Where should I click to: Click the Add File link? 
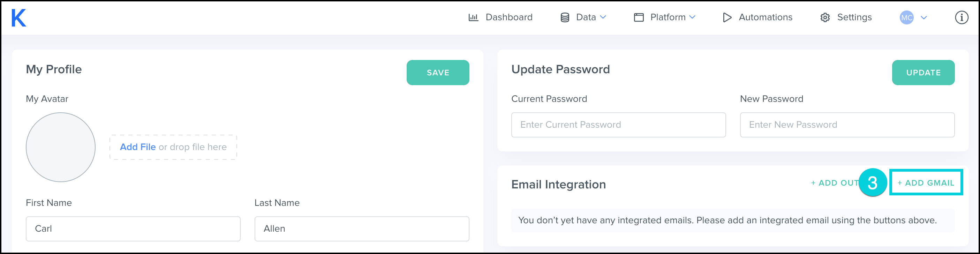point(138,147)
